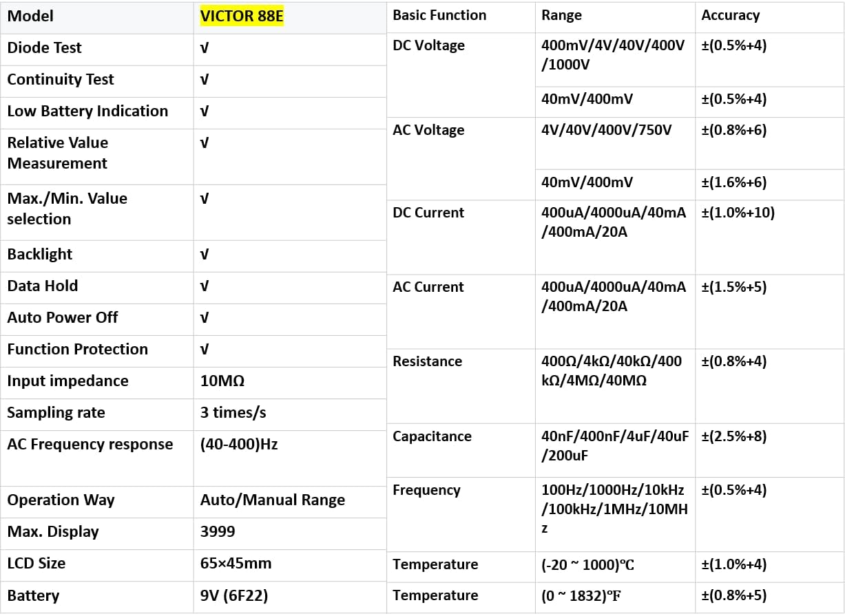Click the Diode Test row label
Screen dimensions: 845x616
click(x=44, y=48)
